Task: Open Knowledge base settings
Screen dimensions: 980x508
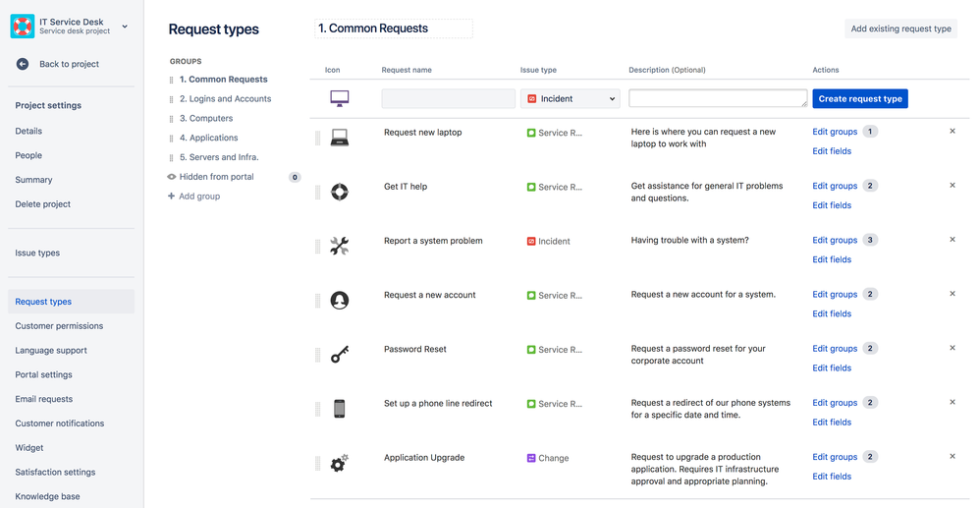Action: point(47,497)
